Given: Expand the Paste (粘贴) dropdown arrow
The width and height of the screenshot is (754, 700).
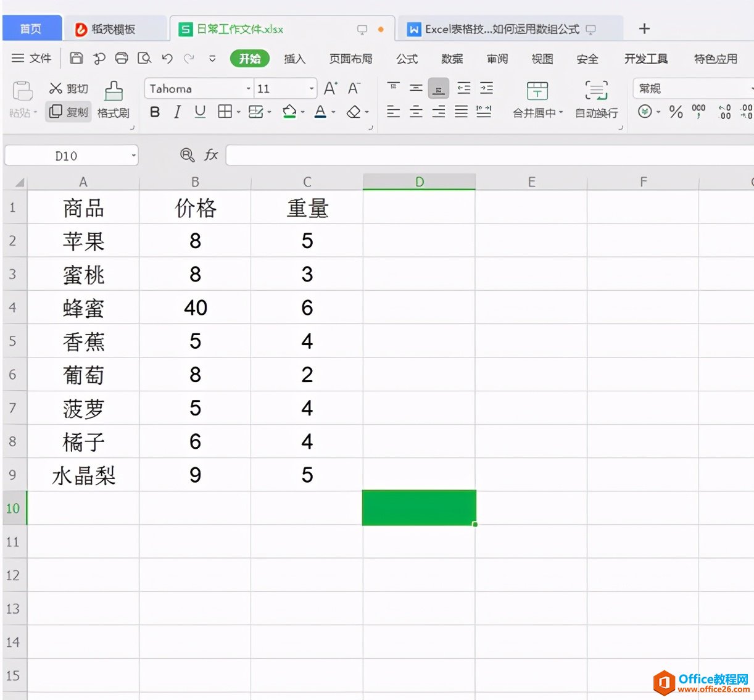Looking at the screenshot, I should (x=35, y=113).
